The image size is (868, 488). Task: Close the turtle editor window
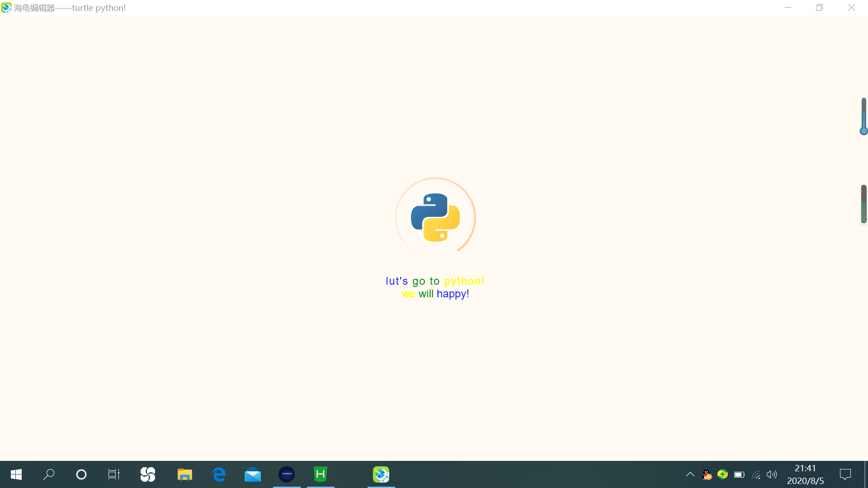point(851,8)
